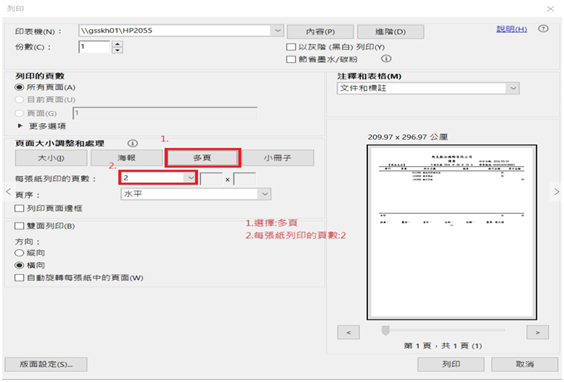The height and width of the screenshot is (382, 564).
Task: Click the 進階(D) advanced button
Action: (390, 32)
